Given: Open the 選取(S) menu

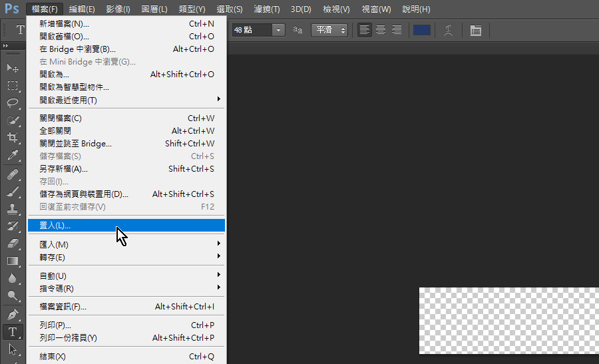Looking at the screenshot, I should (x=229, y=9).
